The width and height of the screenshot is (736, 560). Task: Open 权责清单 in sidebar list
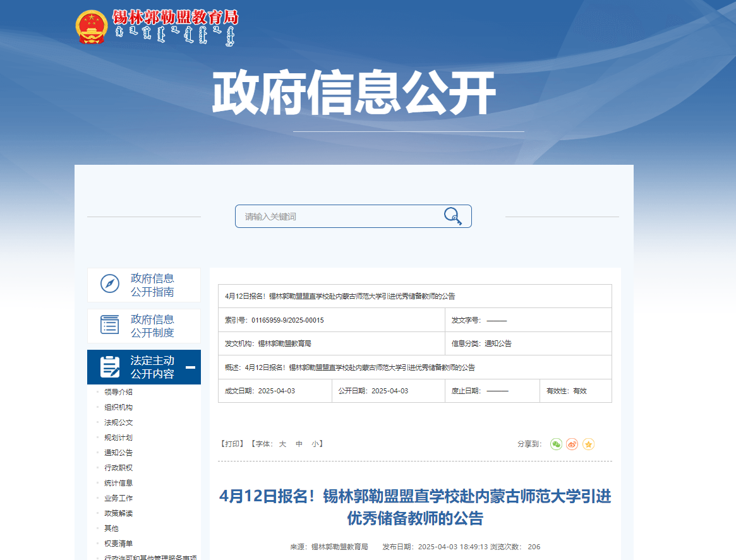tap(118, 544)
